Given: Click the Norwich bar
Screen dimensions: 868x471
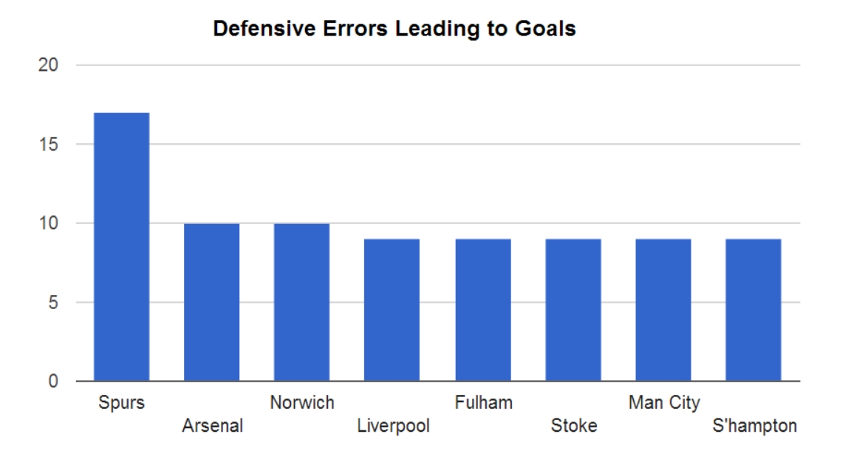Looking at the screenshot, I should click(301, 302).
